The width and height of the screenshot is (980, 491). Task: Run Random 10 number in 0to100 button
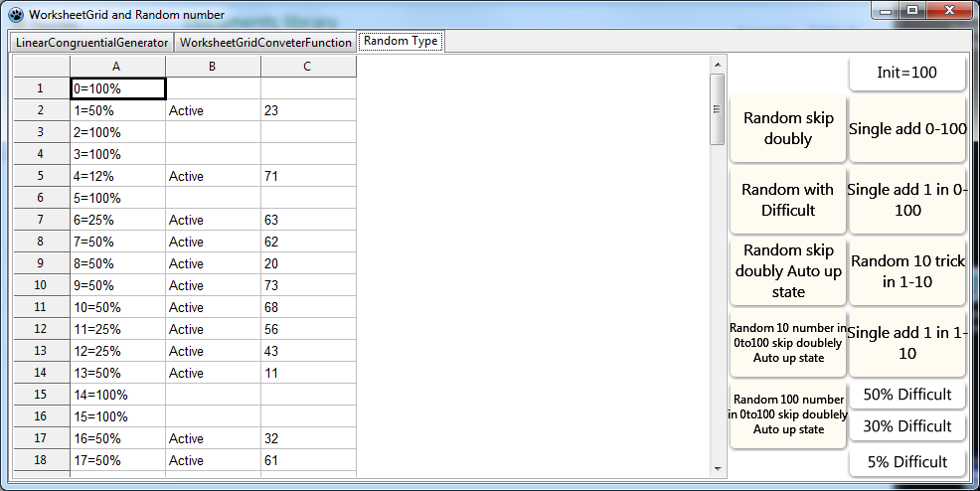pyautogui.click(x=788, y=343)
